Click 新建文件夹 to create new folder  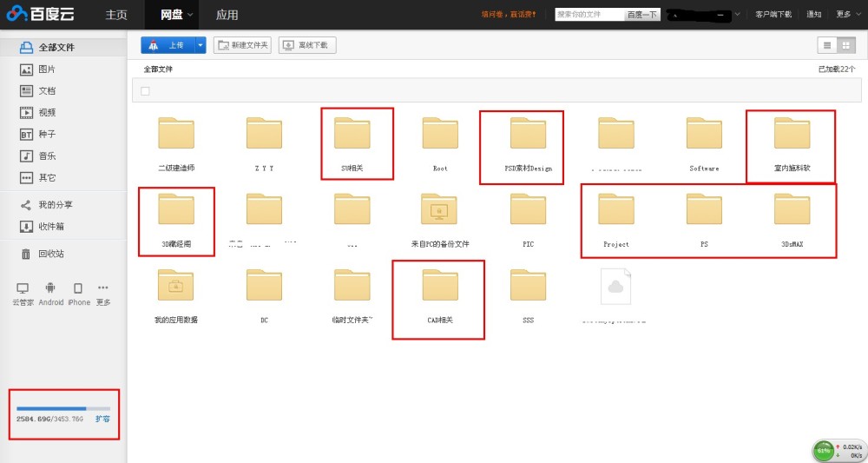click(x=243, y=45)
